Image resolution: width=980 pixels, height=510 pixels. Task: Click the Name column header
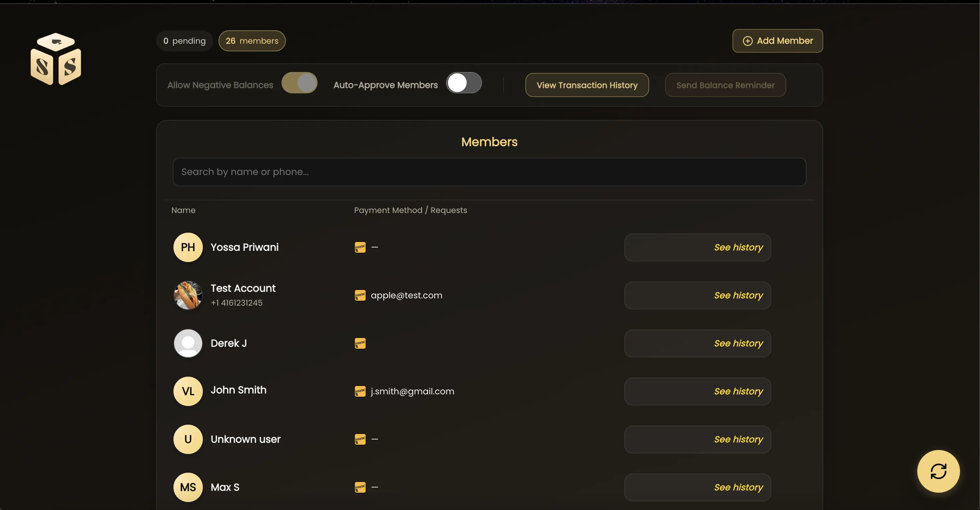pos(183,210)
